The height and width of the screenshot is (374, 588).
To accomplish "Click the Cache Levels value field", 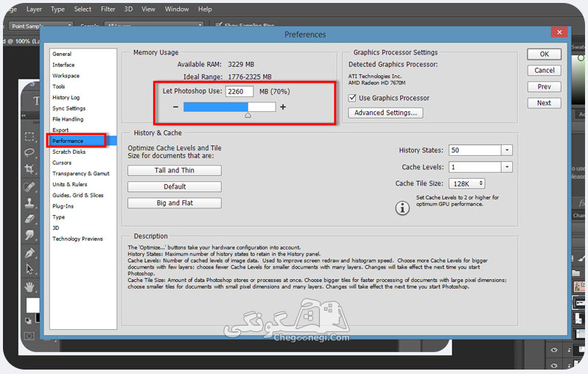I will coord(475,167).
